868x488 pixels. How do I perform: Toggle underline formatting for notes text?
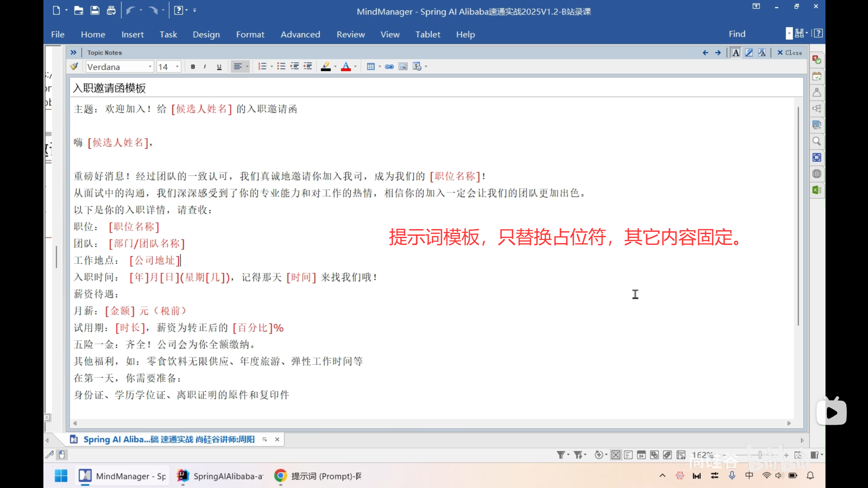click(219, 66)
